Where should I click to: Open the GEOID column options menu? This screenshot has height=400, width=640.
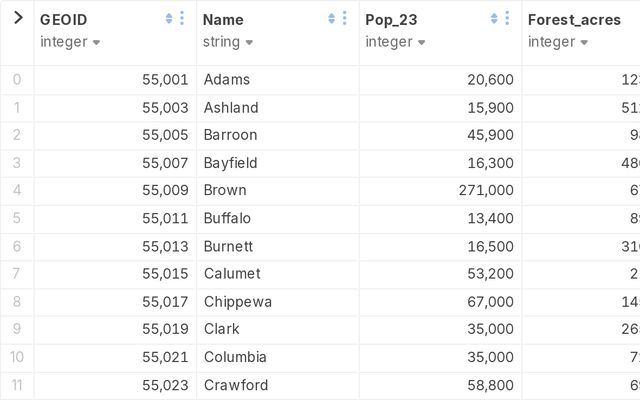coord(182,19)
